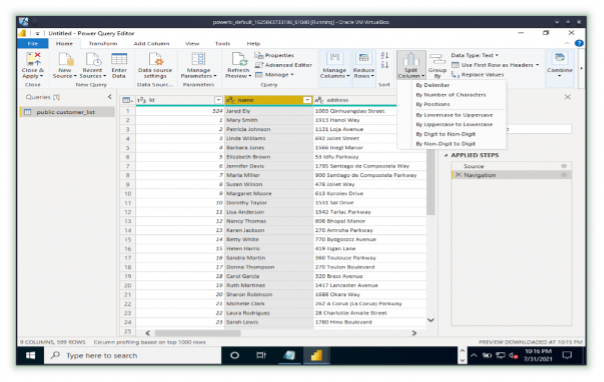The image size is (604, 382).
Task: Choose By Delimiter from split menu
Action: tap(433, 85)
